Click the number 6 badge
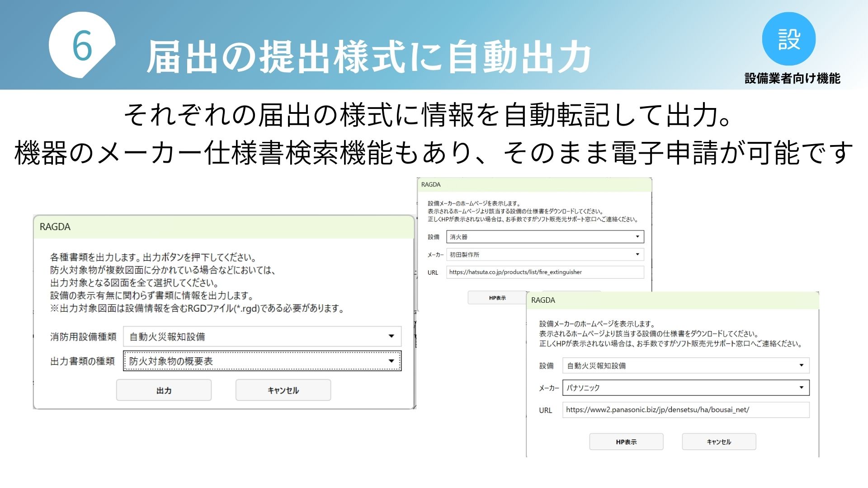The width and height of the screenshot is (868, 488). coord(82,46)
